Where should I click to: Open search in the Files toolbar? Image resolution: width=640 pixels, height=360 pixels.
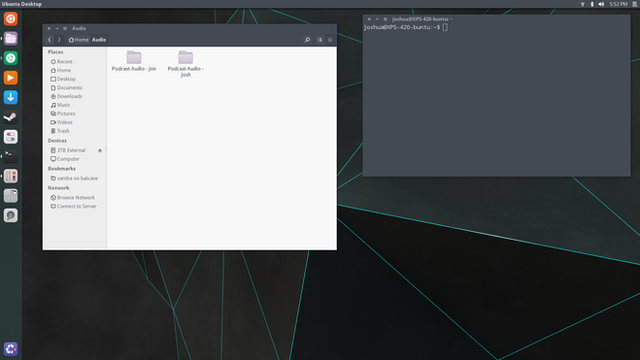(x=307, y=40)
